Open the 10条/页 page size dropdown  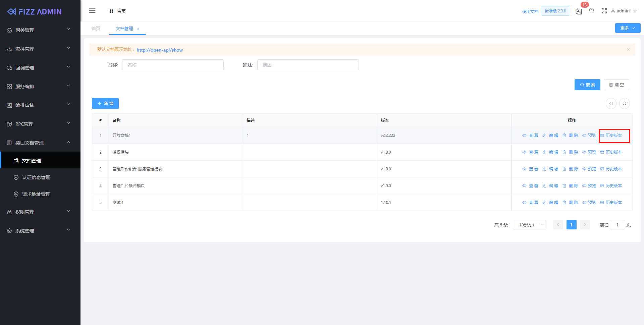pyautogui.click(x=529, y=225)
